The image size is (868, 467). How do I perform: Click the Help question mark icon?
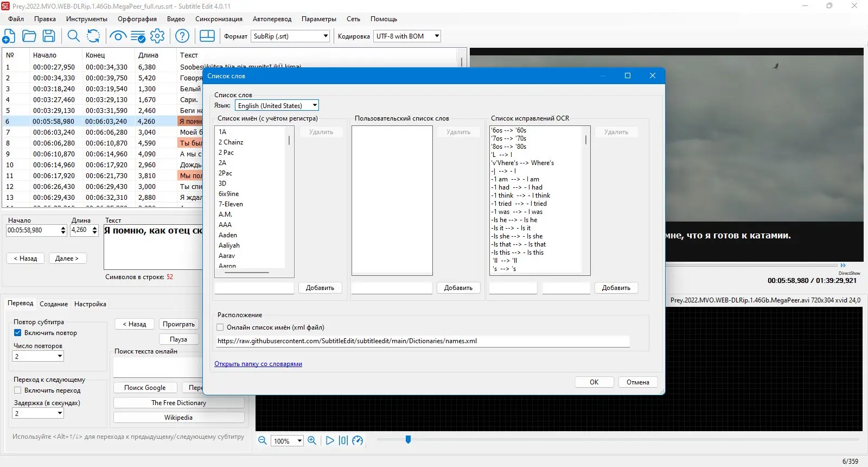pyautogui.click(x=183, y=36)
